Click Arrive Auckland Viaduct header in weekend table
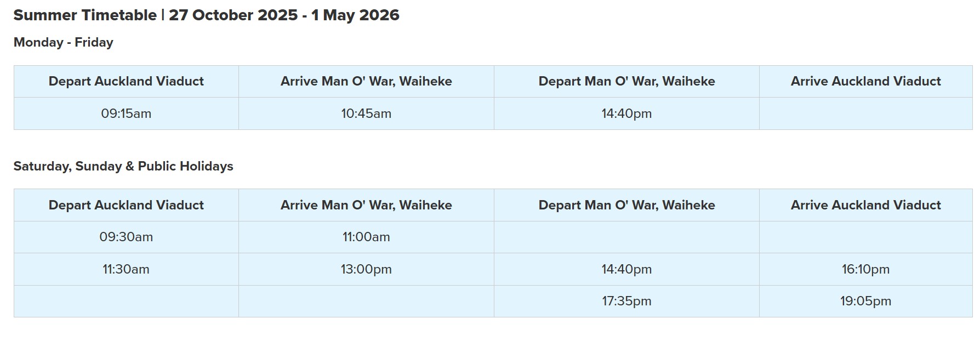 (865, 205)
